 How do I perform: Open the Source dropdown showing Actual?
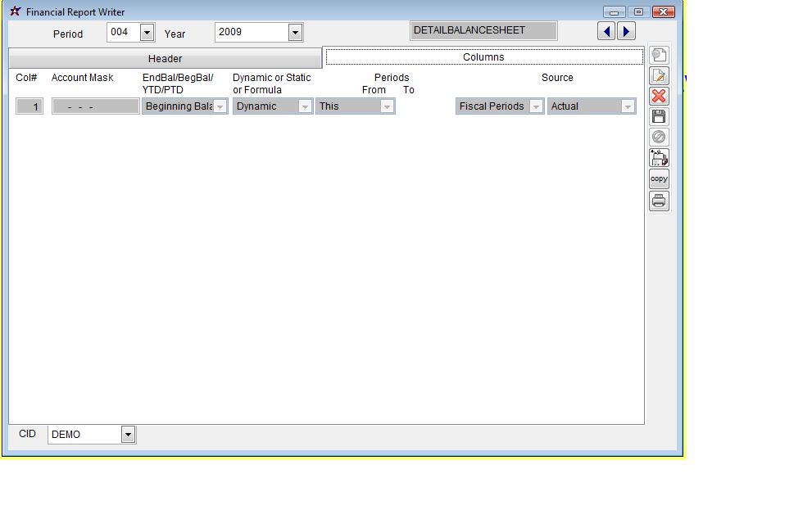(628, 107)
